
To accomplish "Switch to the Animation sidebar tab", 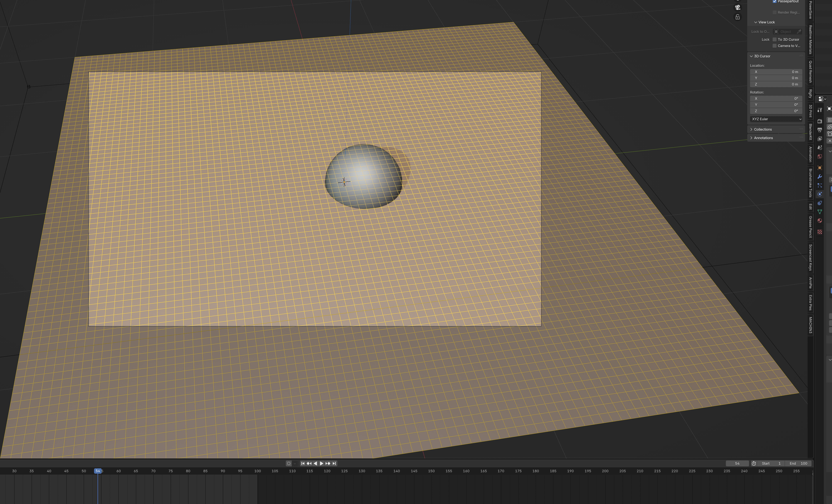I will [x=810, y=154].
